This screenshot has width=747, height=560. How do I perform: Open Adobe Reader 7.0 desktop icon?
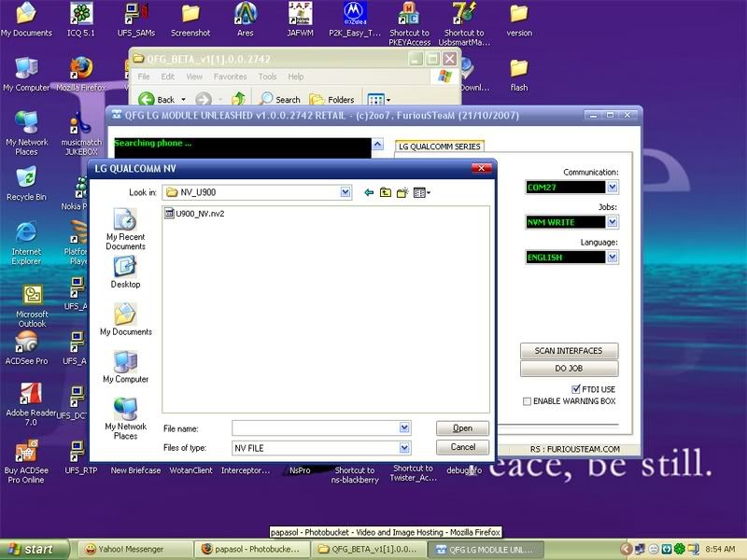point(31,404)
